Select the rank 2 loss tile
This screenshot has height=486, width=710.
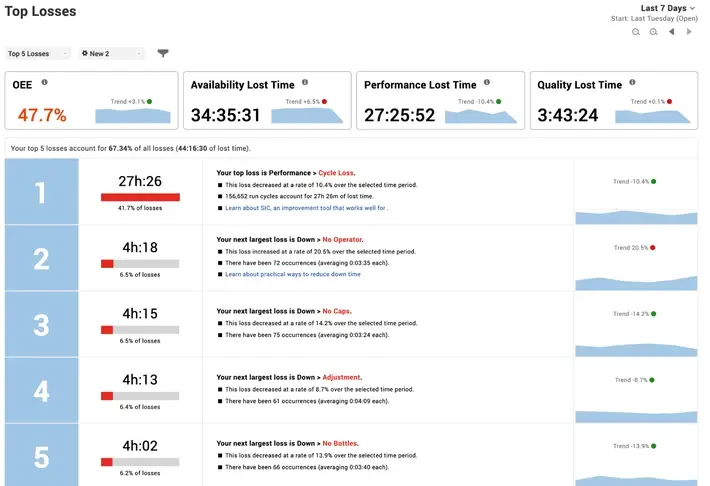coord(42,258)
